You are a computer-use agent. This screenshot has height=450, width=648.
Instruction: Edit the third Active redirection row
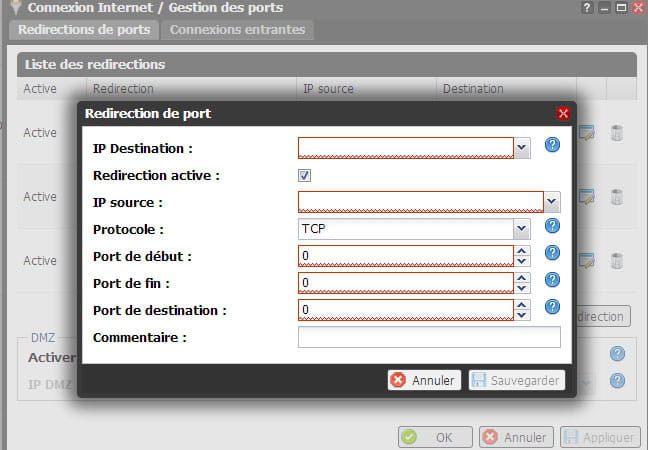(x=586, y=260)
